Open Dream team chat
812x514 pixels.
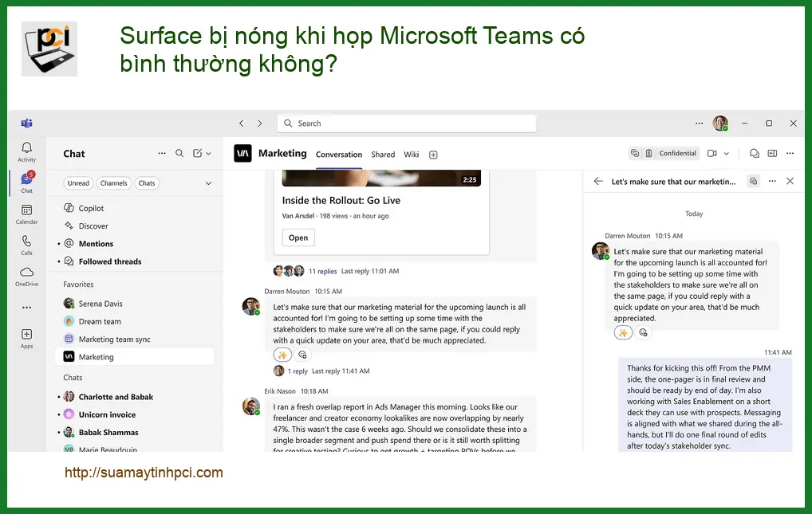[x=135, y=321]
